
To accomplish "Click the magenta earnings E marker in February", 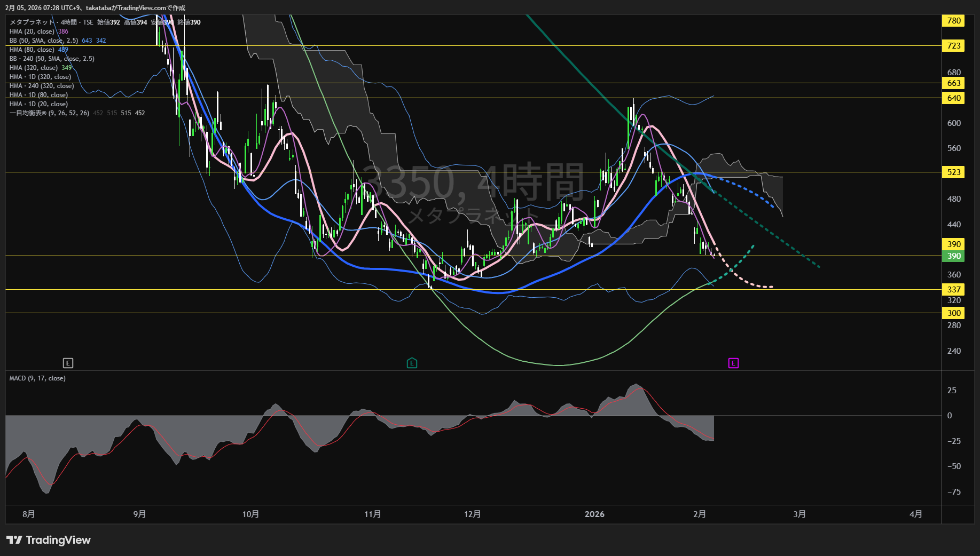I will tap(733, 363).
